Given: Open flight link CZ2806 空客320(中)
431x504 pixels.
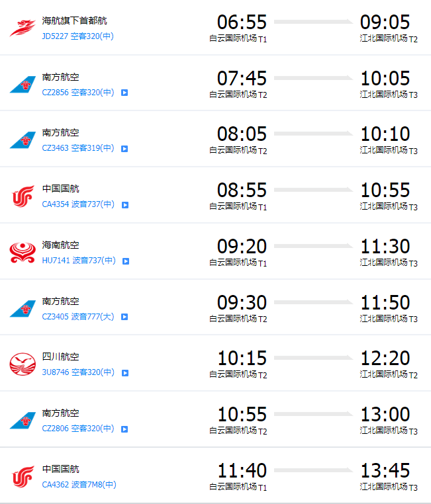Looking at the screenshot, I should (x=78, y=429).
